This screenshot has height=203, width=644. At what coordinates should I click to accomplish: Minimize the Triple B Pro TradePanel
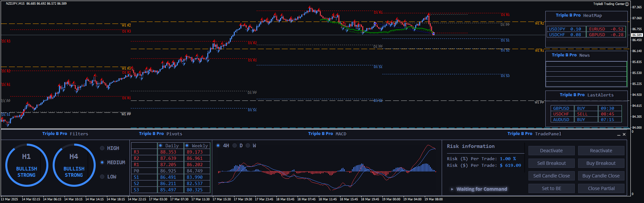pyautogui.click(x=619, y=135)
